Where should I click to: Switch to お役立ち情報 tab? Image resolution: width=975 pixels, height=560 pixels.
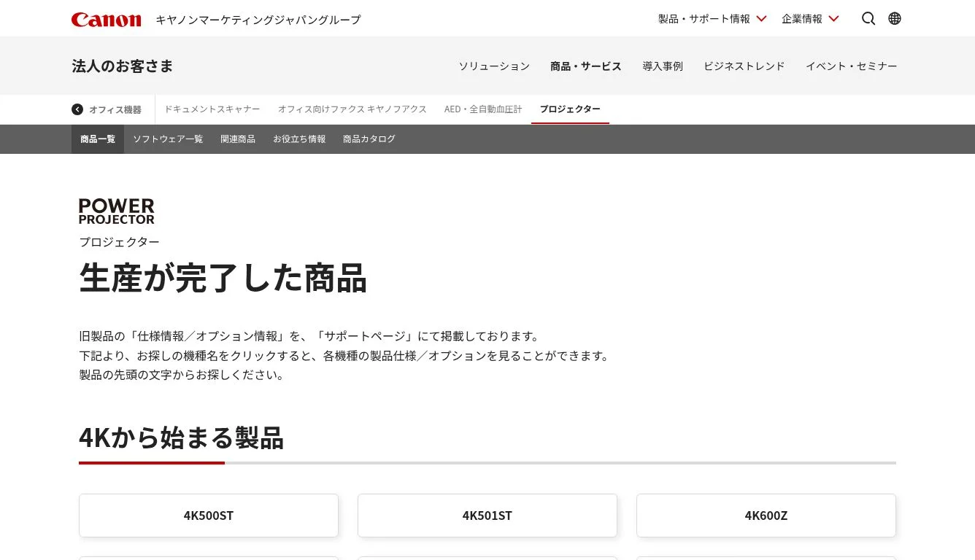pos(299,139)
